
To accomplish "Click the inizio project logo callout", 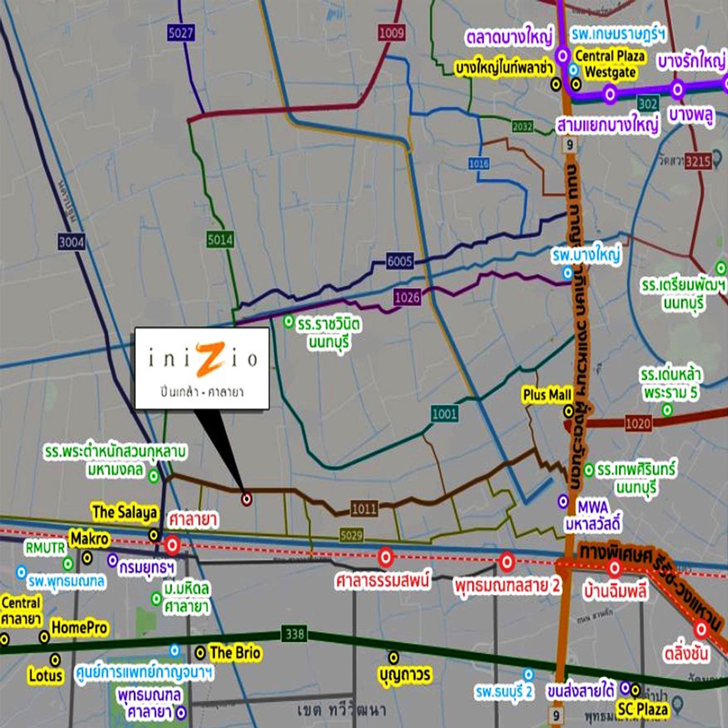I will [201, 369].
